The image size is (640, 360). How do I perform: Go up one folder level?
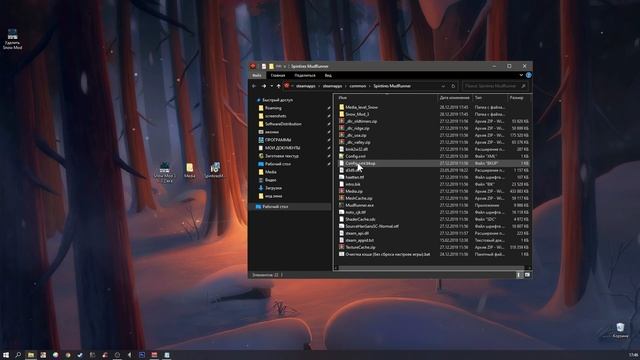(278, 86)
